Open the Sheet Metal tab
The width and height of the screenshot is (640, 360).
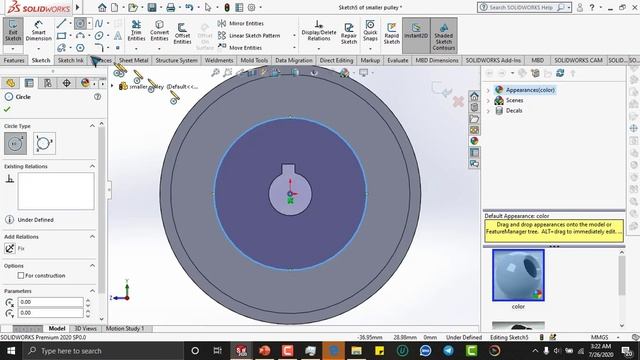(133, 60)
